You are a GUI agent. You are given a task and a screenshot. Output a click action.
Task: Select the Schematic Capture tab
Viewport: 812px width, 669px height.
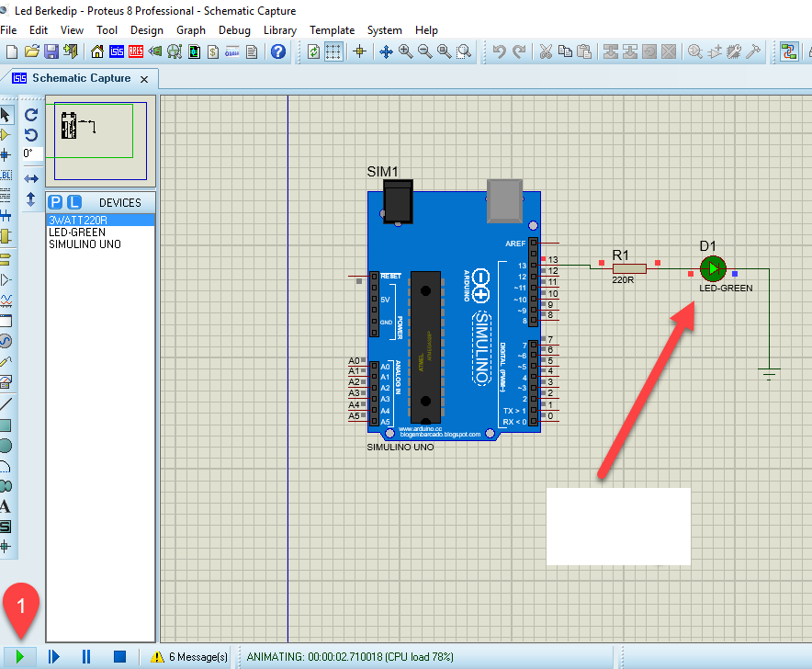point(81,78)
